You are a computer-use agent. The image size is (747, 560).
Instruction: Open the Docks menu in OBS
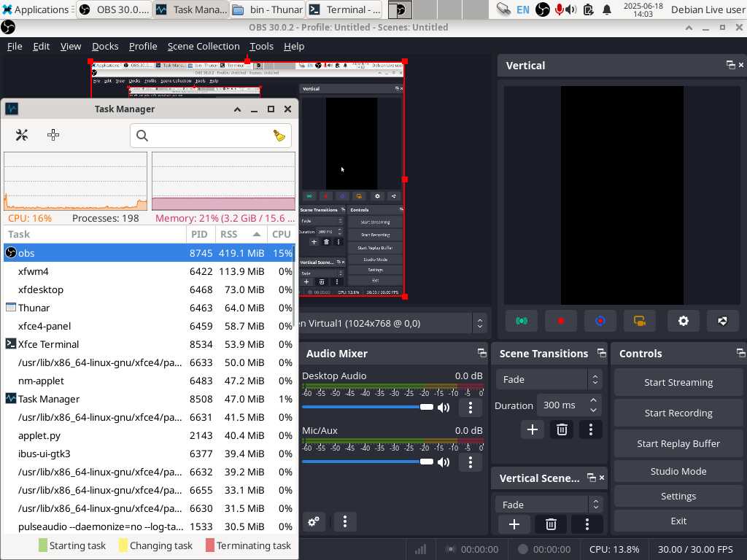pos(105,46)
